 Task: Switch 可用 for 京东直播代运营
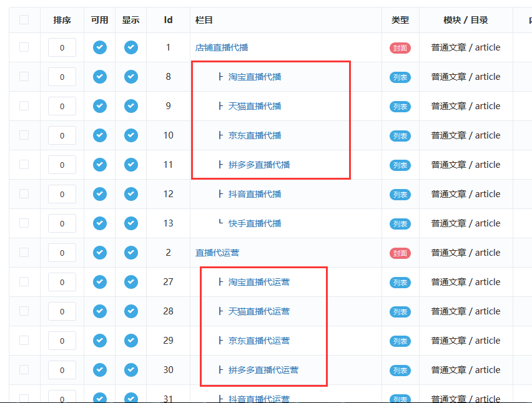click(x=100, y=341)
